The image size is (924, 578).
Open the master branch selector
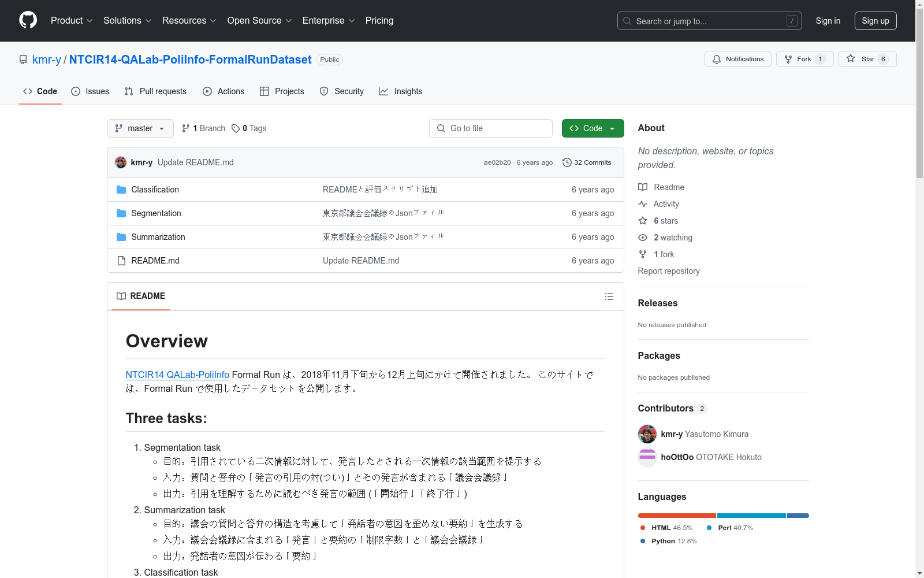pos(140,128)
